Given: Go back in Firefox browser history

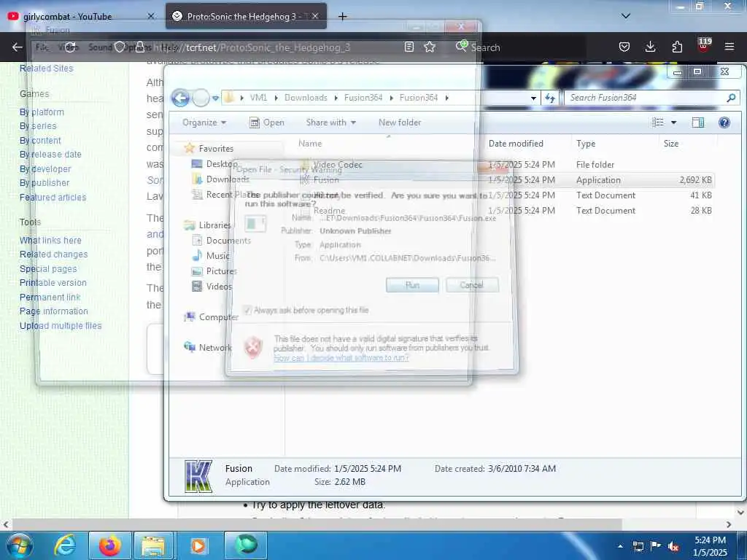Looking at the screenshot, I should [18, 47].
